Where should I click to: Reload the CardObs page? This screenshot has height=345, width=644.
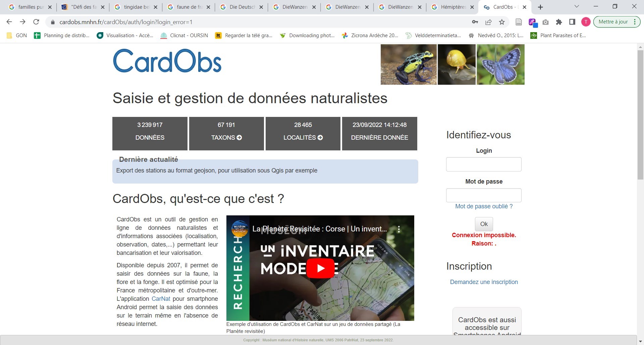pos(36,22)
